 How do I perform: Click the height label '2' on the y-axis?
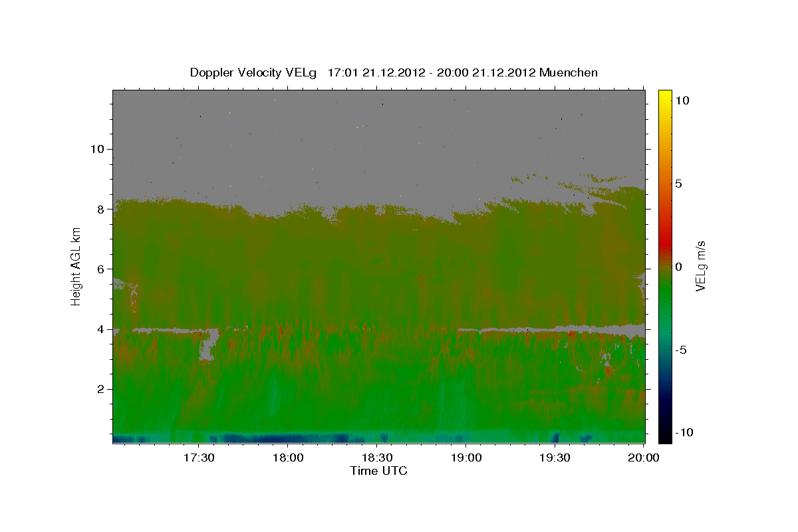102,389
